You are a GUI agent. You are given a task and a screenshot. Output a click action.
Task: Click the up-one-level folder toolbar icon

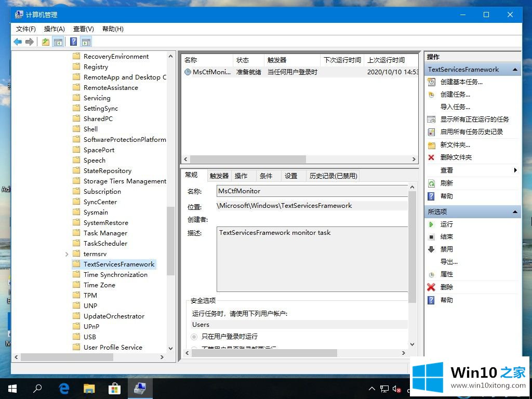pos(46,42)
